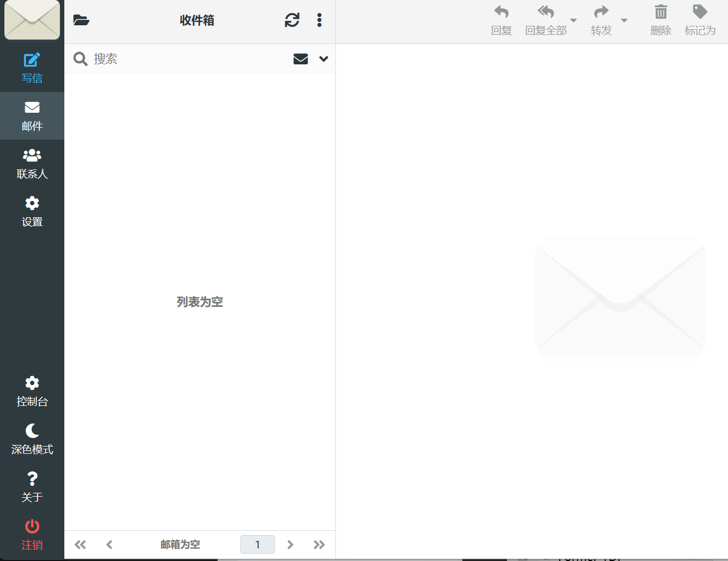Viewport: 728px width, 561px height.
Task: Click the Roundcube envelope logo
Action: (32, 20)
